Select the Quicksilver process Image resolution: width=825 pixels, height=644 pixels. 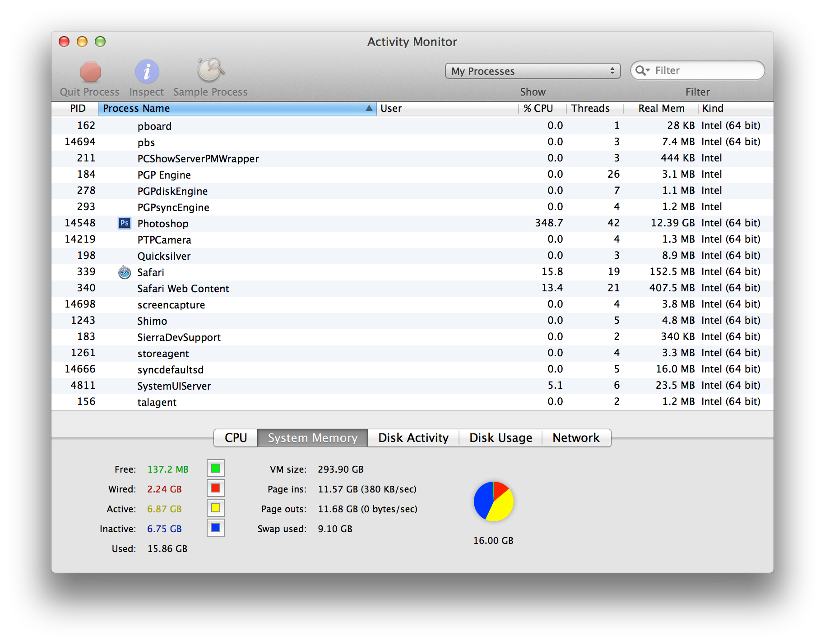coord(164,256)
